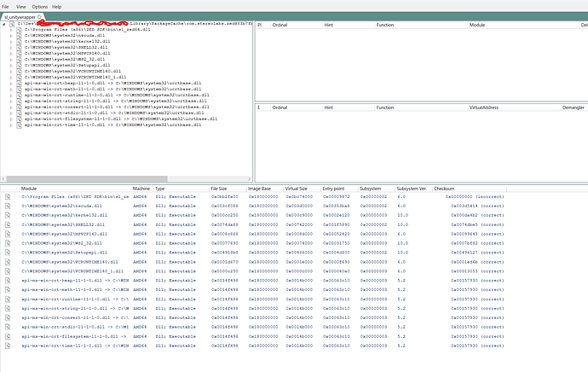The width and height of the screenshot is (588, 372).
Task: Click the module list icon for the VCRUNTIME140.dll row
Action: [8, 262]
